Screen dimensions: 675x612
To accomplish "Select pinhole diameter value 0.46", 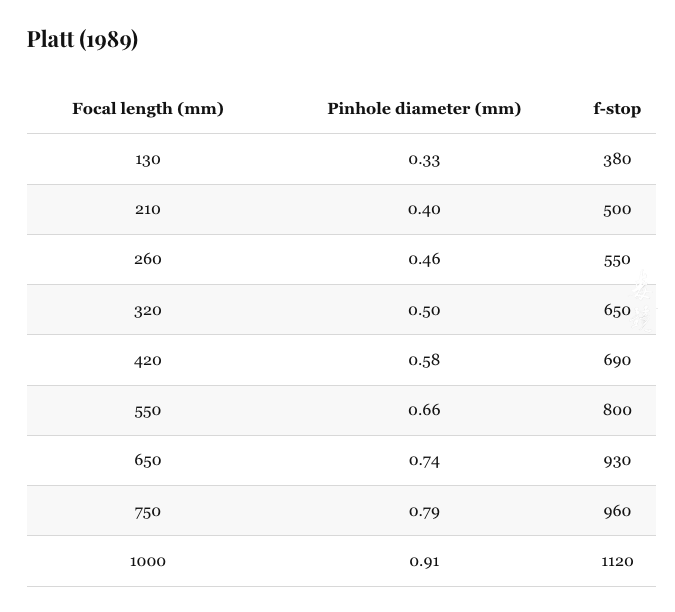I will [x=424, y=259].
